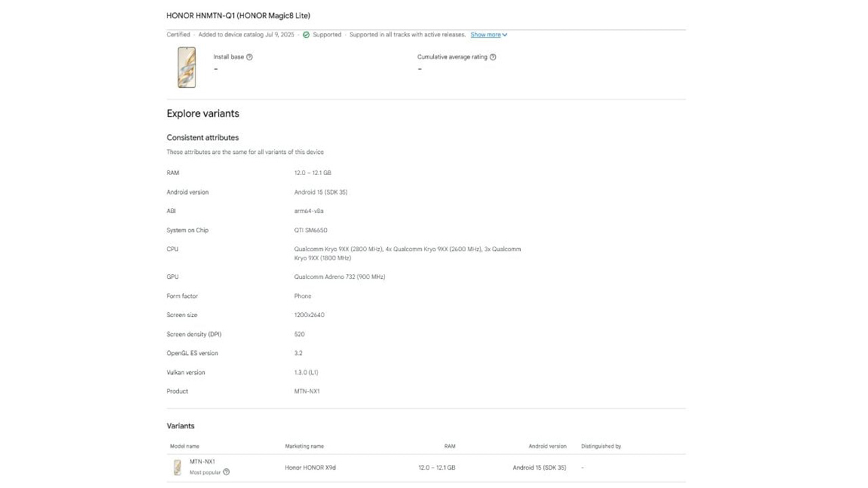
Task: Click the Android version column header
Action: click(547, 447)
